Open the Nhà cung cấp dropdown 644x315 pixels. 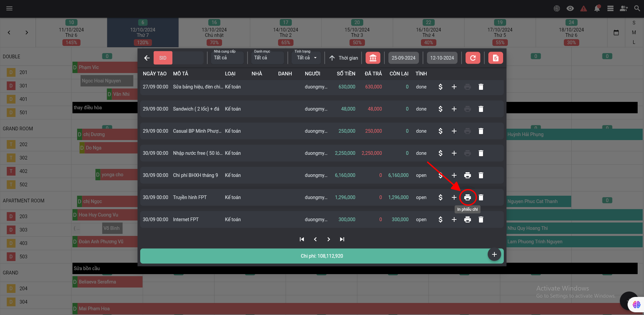228,57
